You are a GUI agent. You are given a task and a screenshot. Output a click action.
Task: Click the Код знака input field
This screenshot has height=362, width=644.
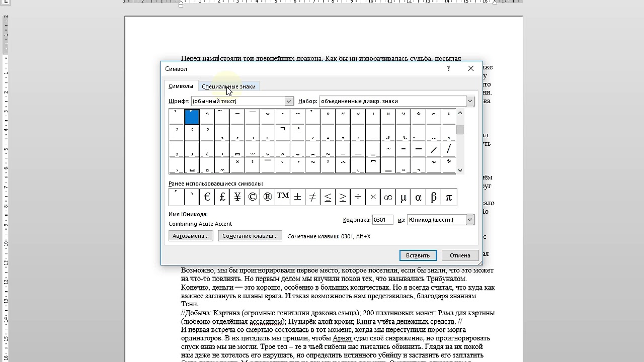click(x=382, y=220)
